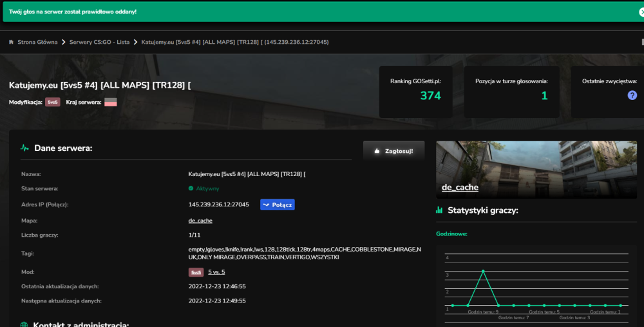Click the Następna aktualizacja danych timestamp

[x=217, y=301]
